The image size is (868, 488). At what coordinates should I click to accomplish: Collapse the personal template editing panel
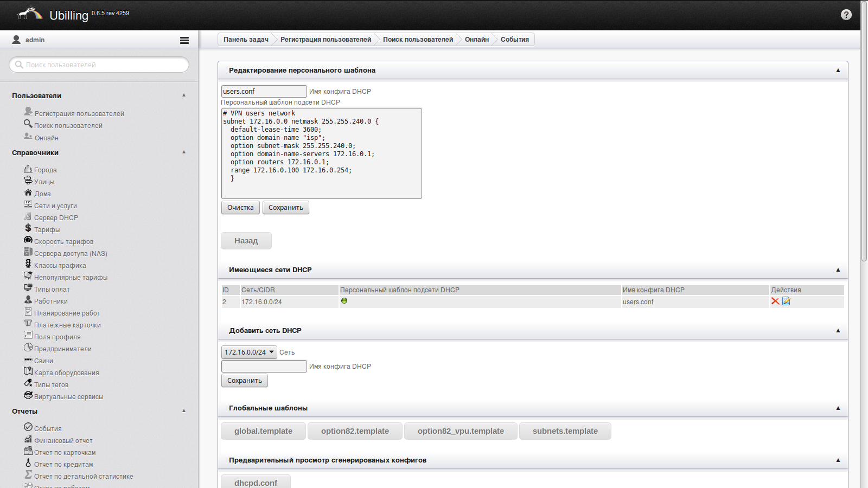(x=838, y=70)
